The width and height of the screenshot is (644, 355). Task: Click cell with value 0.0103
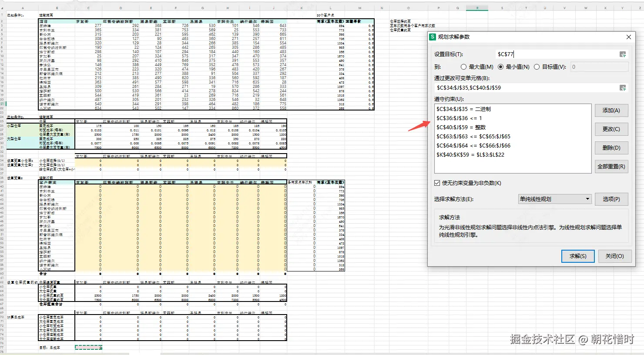(x=88, y=130)
